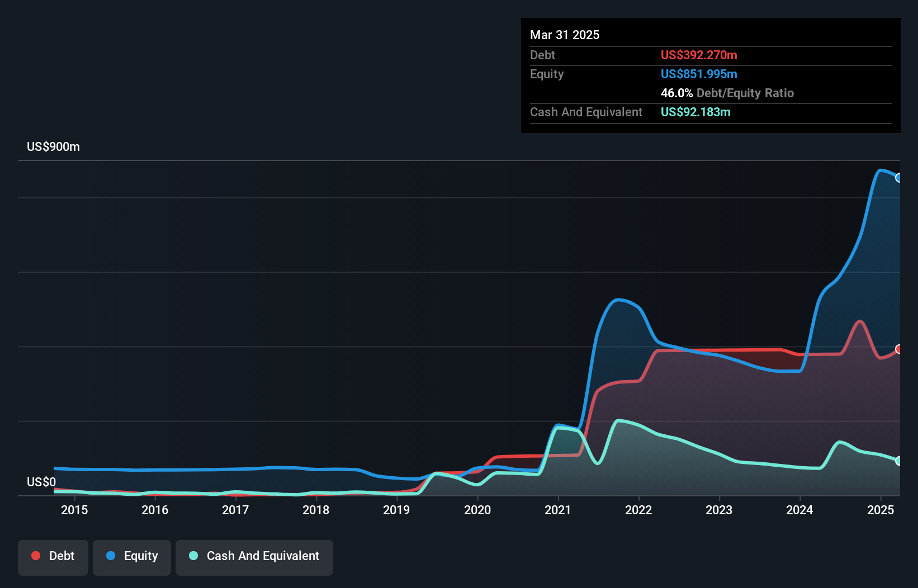This screenshot has height=588, width=918.
Task: Click the Equity row label in tooltip
Action: (x=547, y=74)
